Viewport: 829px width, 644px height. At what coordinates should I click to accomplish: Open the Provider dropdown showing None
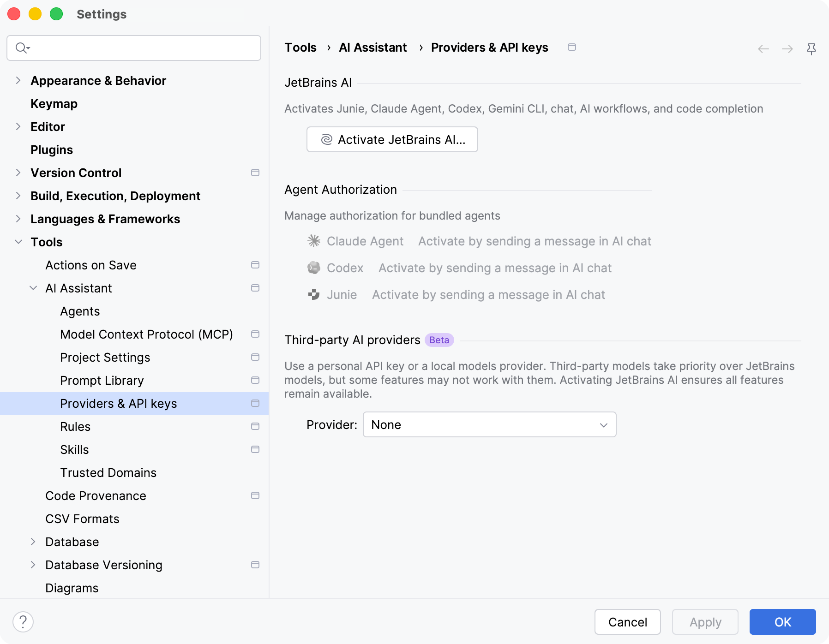(490, 424)
